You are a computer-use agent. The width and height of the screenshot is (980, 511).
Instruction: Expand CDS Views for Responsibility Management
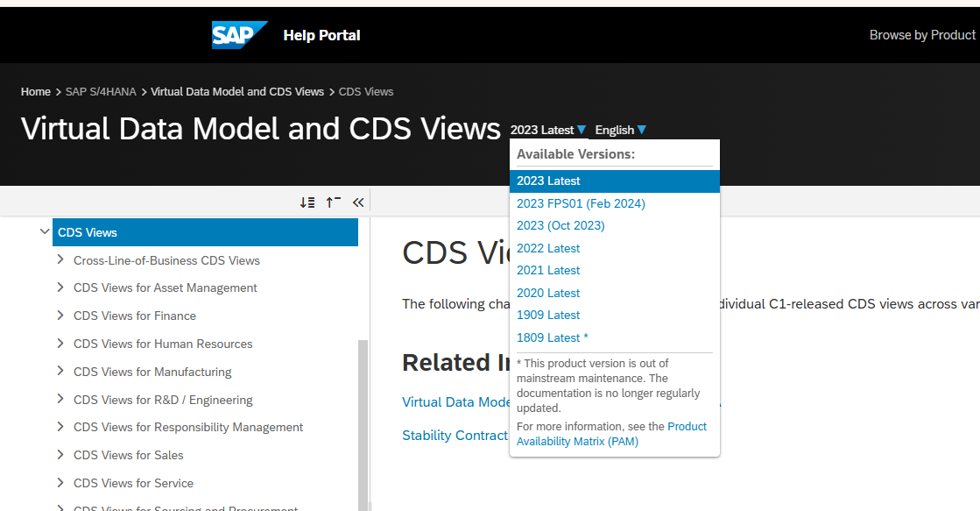(x=60, y=427)
